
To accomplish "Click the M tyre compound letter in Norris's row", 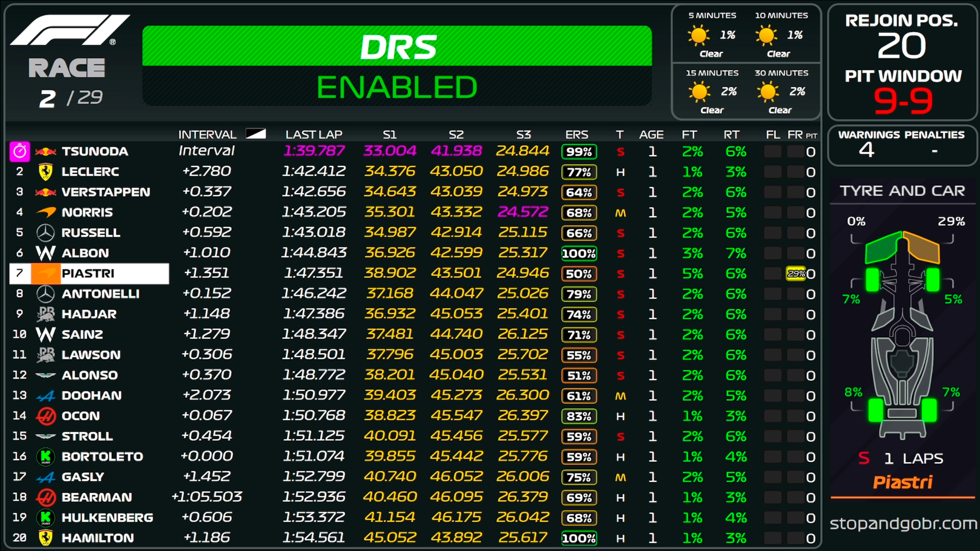I will click(x=620, y=213).
